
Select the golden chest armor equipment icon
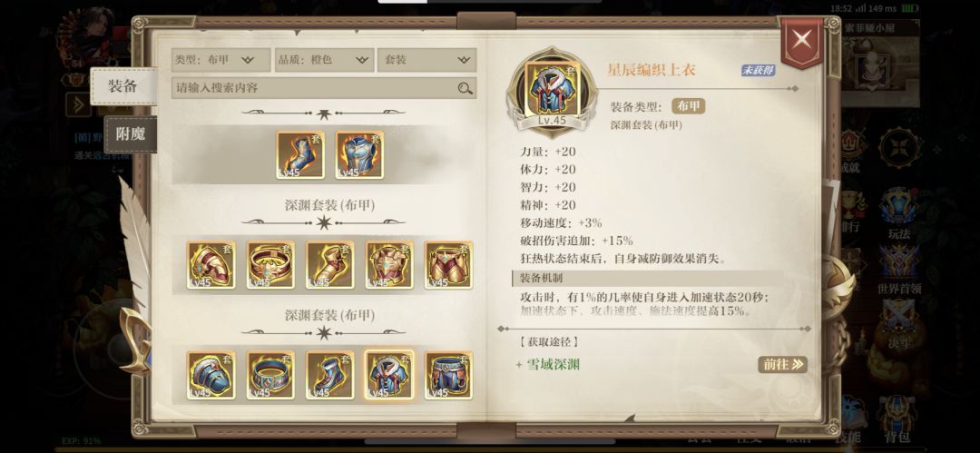pyautogui.click(x=389, y=265)
